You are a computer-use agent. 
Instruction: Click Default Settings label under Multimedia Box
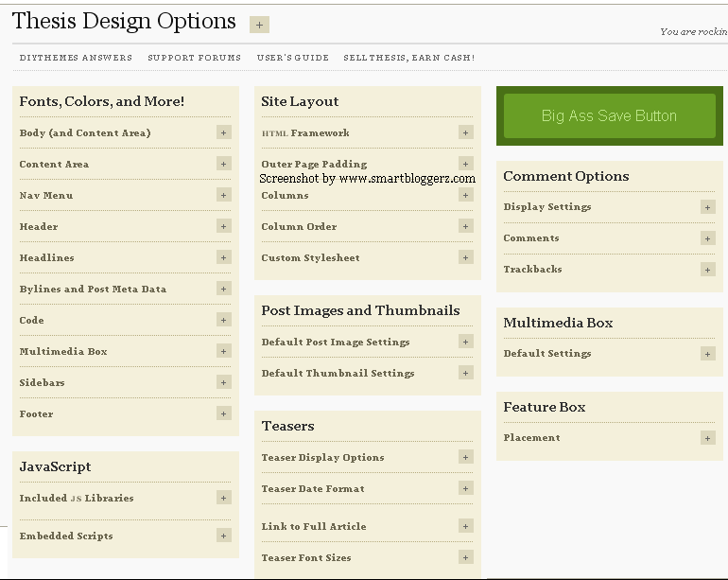[547, 353]
